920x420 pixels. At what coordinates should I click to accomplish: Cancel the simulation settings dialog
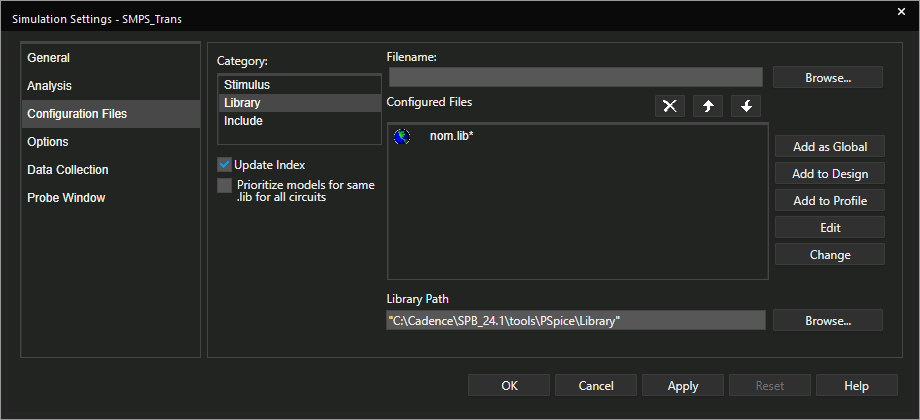point(596,385)
